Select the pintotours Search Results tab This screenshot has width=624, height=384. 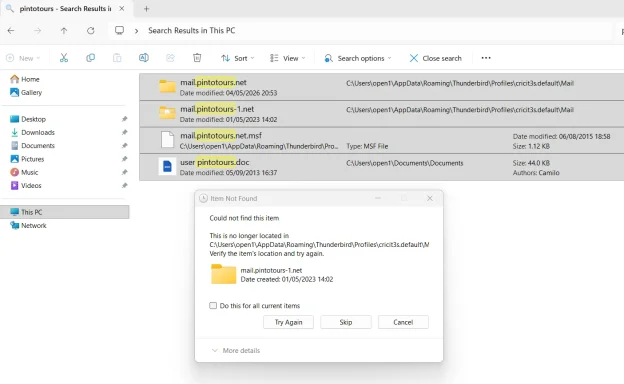pos(66,8)
